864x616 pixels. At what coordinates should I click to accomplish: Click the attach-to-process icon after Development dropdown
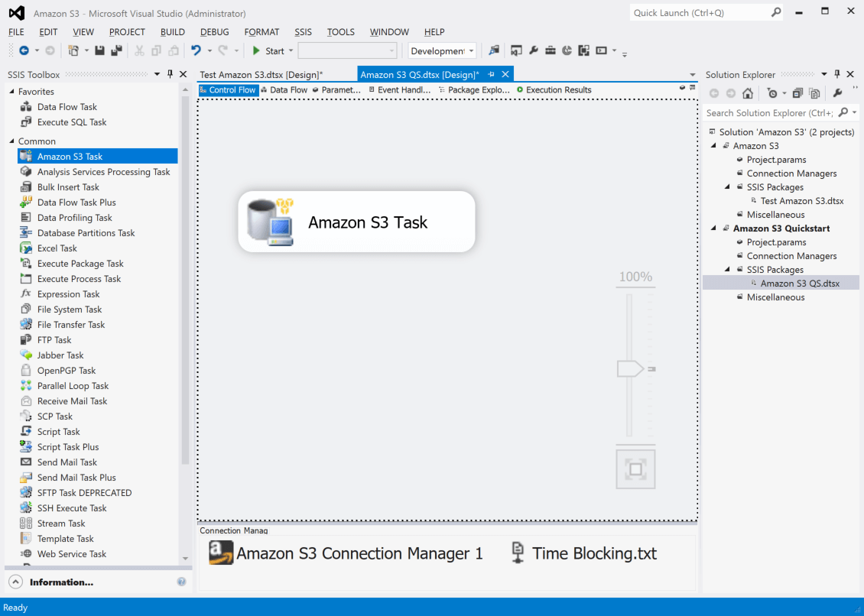point(494,50)
